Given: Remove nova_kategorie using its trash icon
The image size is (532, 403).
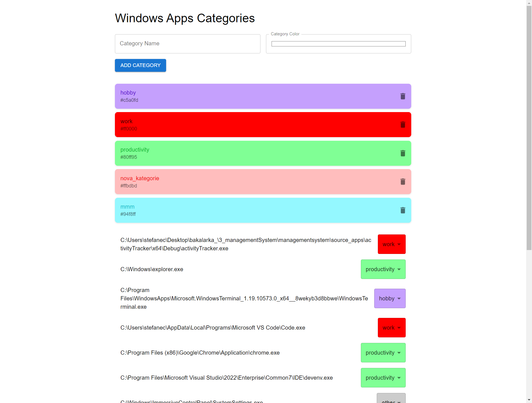Looking at the screenshot, I should (x=403, y=182).
